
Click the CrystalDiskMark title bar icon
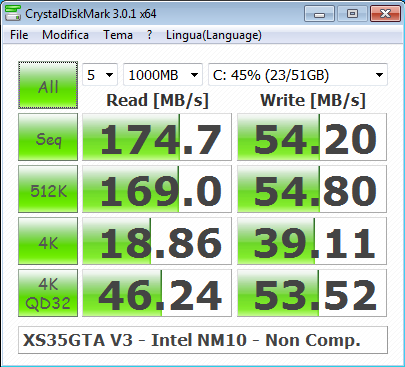pyautogui.click(x=13, y=13)
